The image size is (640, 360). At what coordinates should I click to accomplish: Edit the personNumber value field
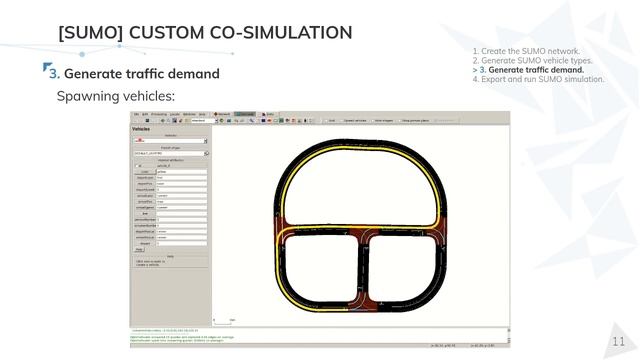click(182, 220)
